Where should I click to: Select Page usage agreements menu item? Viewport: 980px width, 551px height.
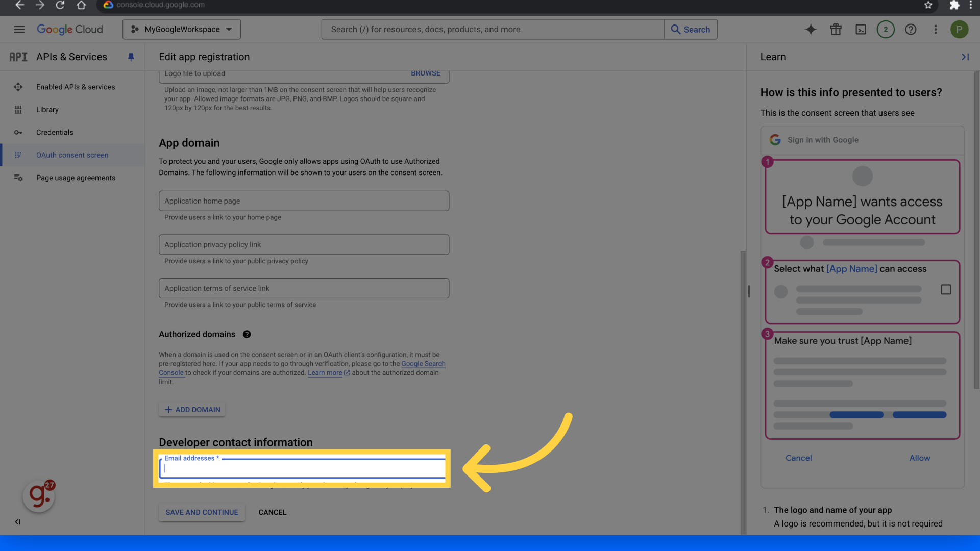pos(76,178)
